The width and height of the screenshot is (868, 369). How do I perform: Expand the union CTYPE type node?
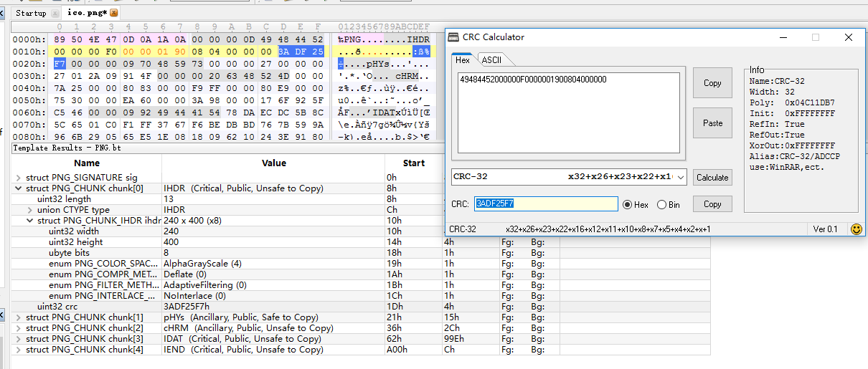(30, 210)
